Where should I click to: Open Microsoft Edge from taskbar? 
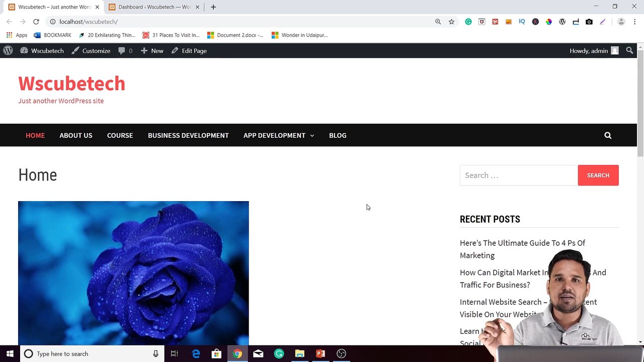pyautogui.click(x=196, y=354)
